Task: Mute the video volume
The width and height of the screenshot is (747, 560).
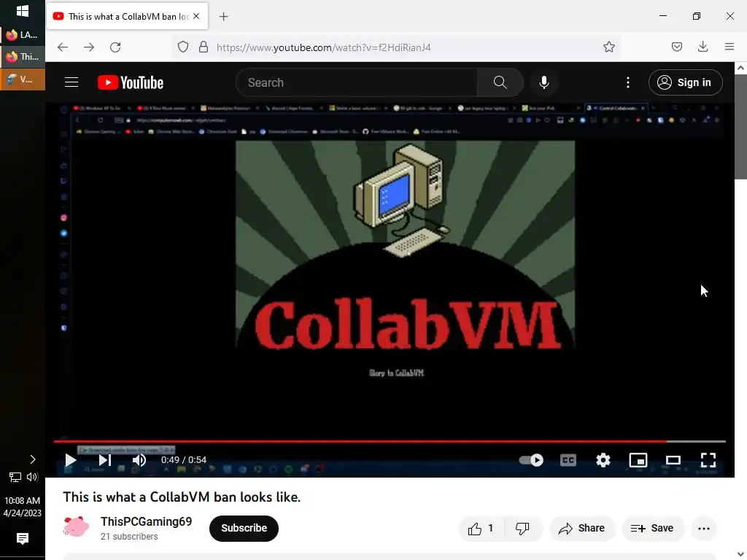Action: tap(139, 460)
